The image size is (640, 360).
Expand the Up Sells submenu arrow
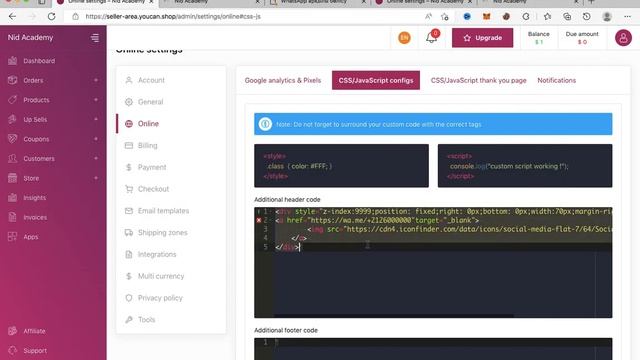(96, 119)
